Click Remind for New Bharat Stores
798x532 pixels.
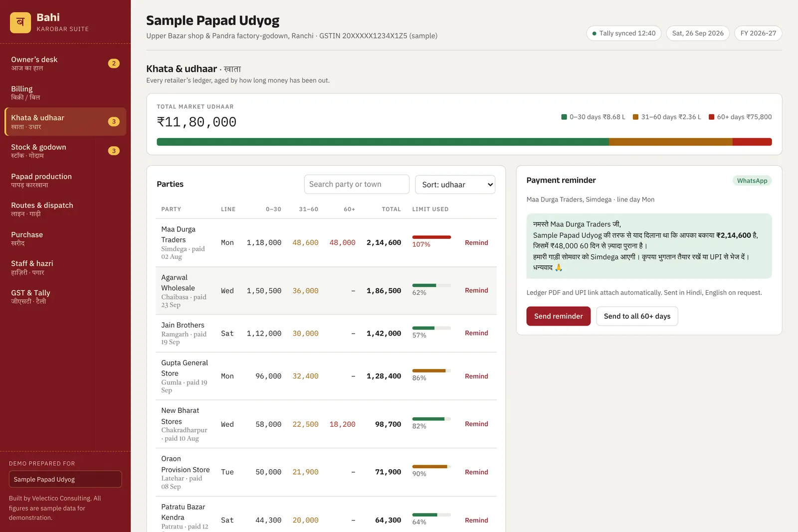click(476, 424)
